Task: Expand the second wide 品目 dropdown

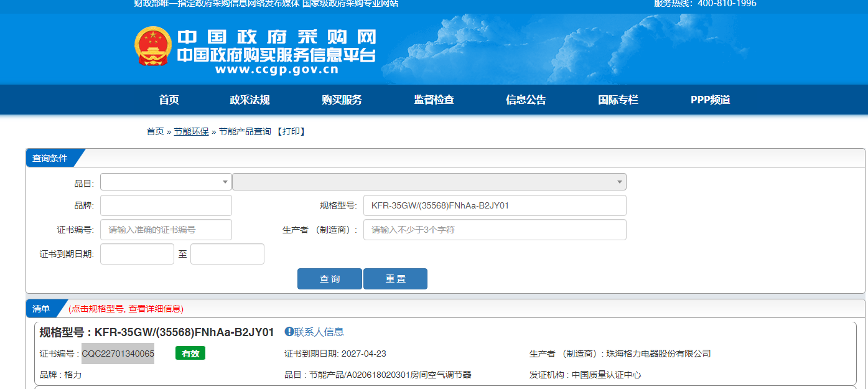Action: [429, 182]
